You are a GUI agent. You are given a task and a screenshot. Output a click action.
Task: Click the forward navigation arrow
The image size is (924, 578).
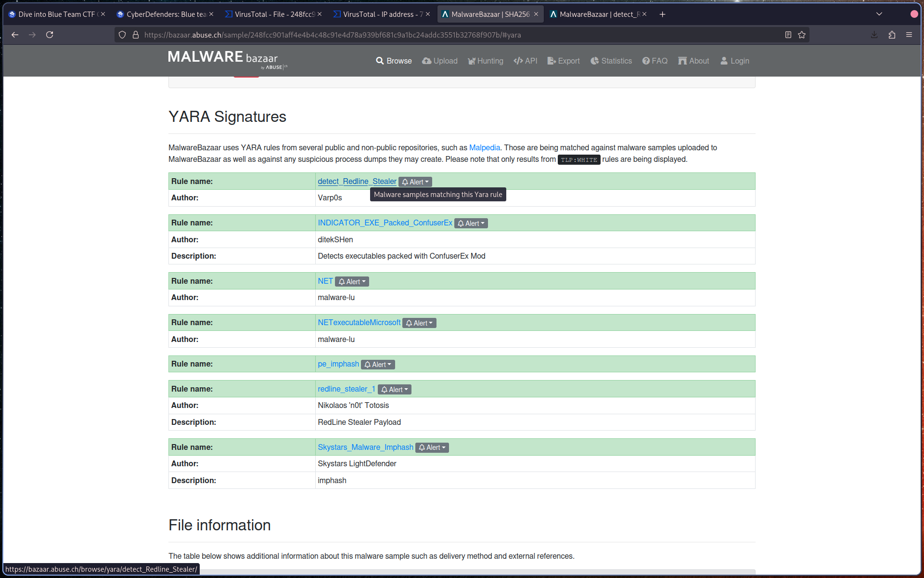pyautogui.click(x=32, y=35)
